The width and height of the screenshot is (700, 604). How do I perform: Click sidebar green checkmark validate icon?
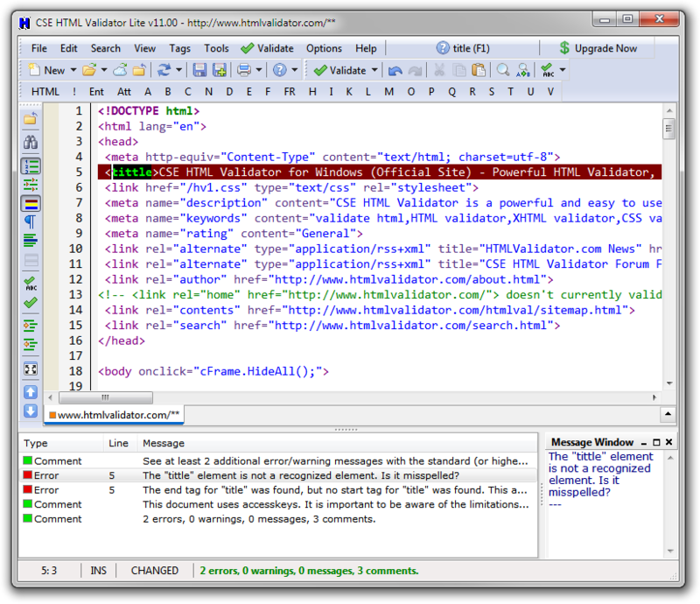[31, 303]
